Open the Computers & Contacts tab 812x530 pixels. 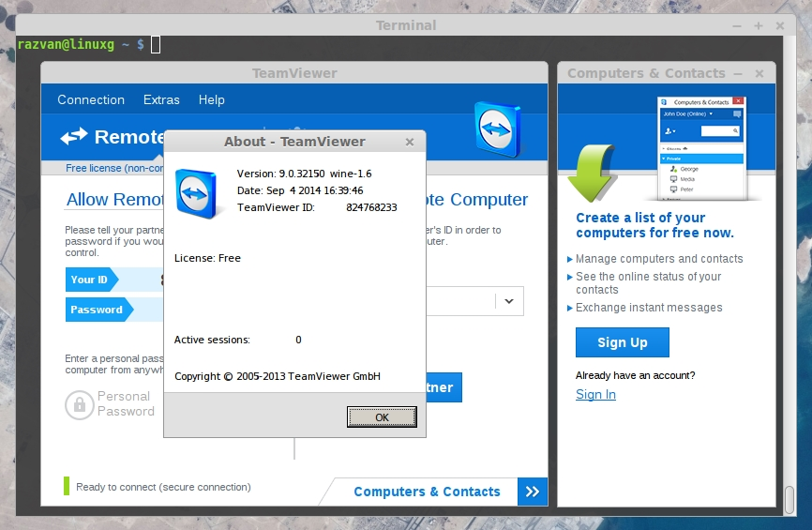pyautogui.click(x=427, y=492)
